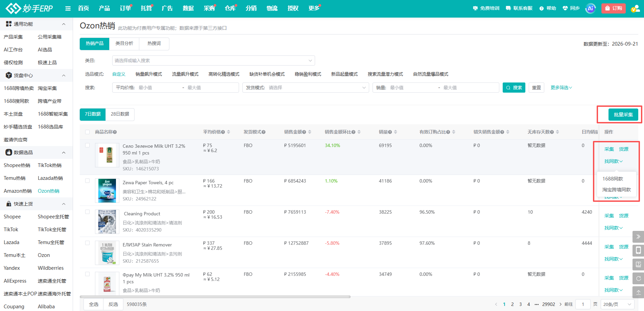Image resolution: width=644 pixels, height=311 pixels.
Task: Open the mobile phone floating icon
Action: pyautogui.click(x=638, y=250)
